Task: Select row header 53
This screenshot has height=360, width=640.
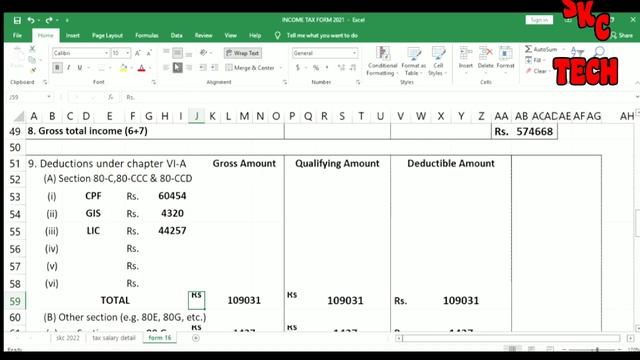Action: pos(15,197)
